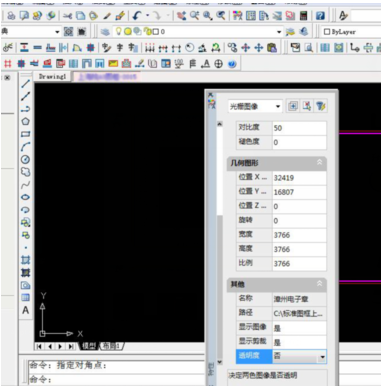Select the Circle draw tool
This screenshot has height=389, width=381.
(x=26, y=159)
